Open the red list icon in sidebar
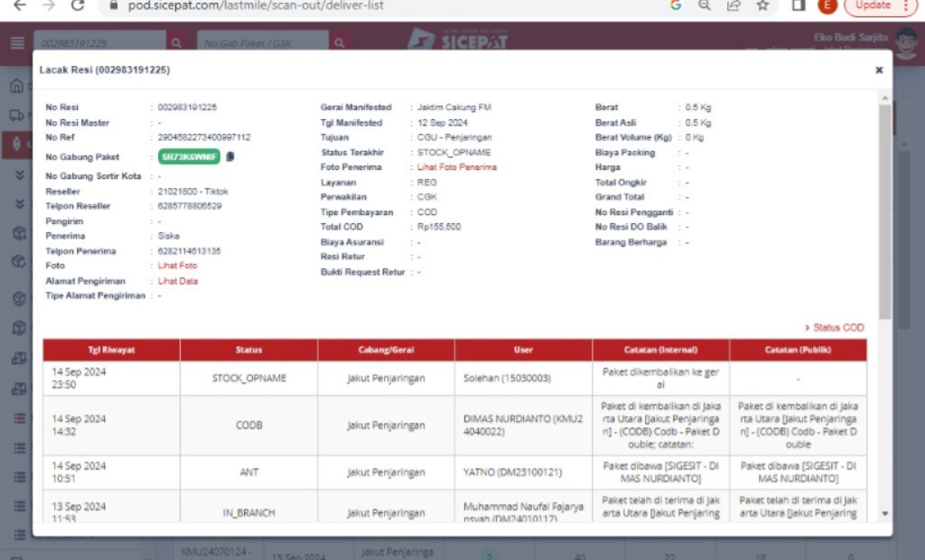The width and height of the screenshot is (925, 560). 20,418
